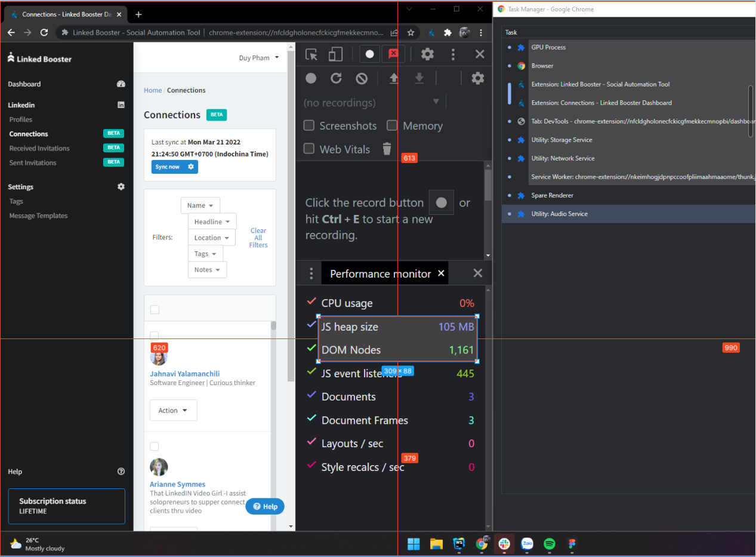Screen dimensions: 756x557
Task: Open the DevTools customize three-dot menu
Action: point(453,54)
